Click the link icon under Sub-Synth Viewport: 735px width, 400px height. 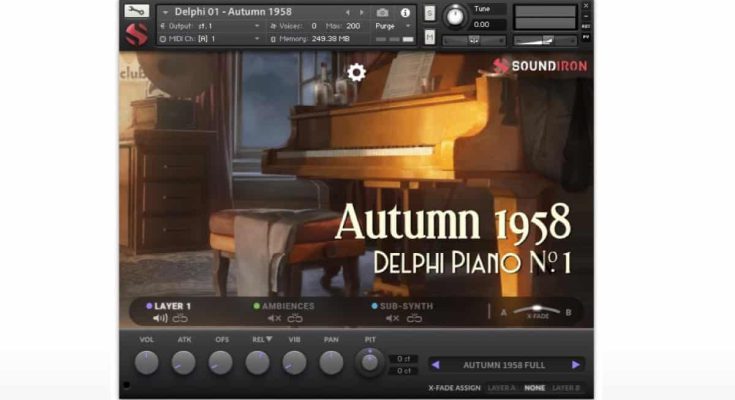tap(414, 318)
